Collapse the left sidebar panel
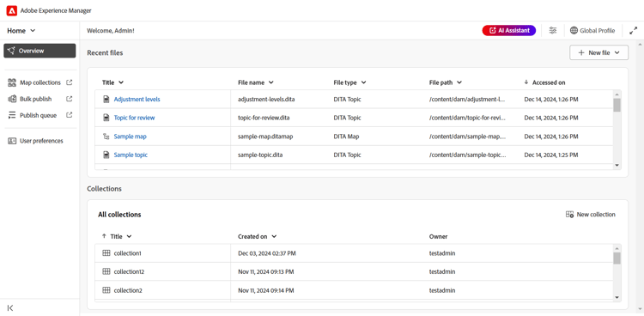This screenshot has height=316, width=644. click(10, 307)
